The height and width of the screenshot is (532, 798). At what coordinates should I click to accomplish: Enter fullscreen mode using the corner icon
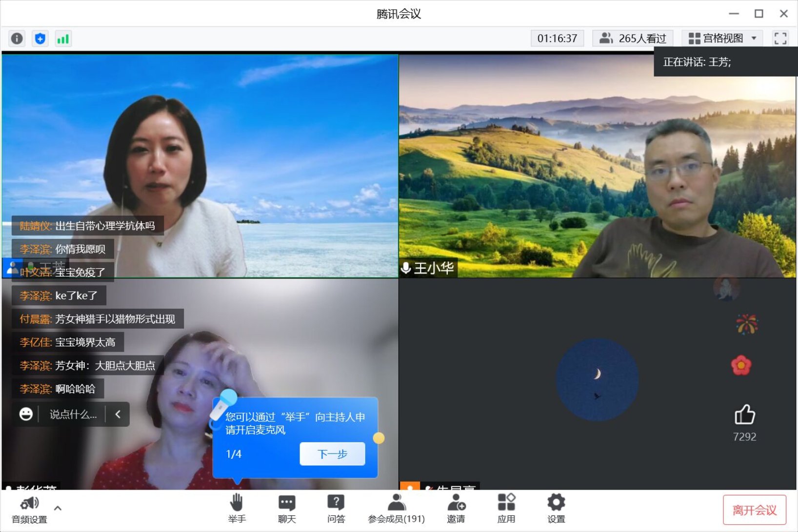coord(780,39)
